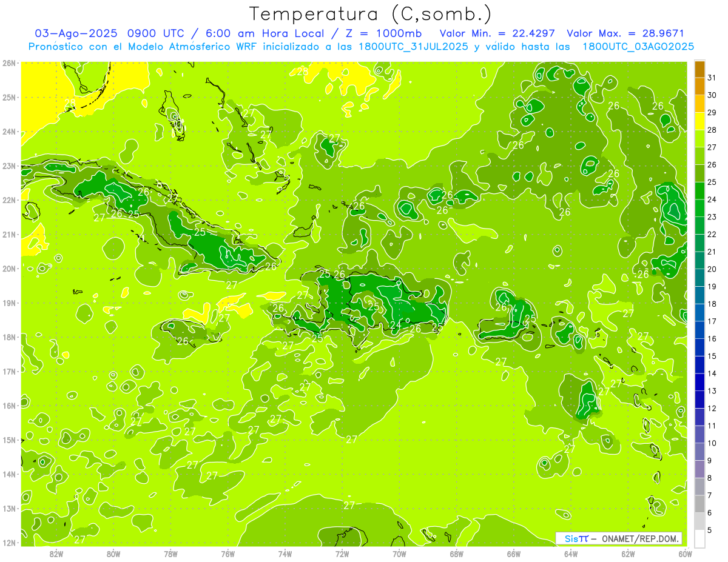
Task: Click the 72W longitude axis label
Action: click(342, 554)
